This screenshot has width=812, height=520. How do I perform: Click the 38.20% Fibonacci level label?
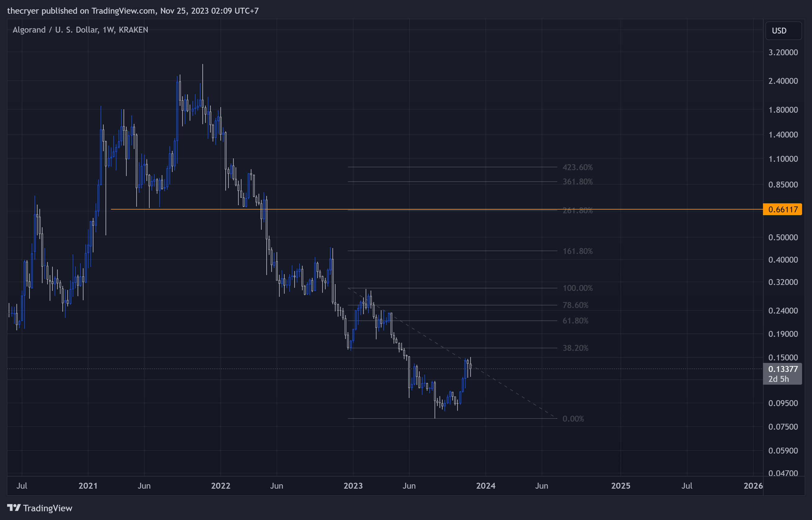pyautogui.click(x=575, y=348)
